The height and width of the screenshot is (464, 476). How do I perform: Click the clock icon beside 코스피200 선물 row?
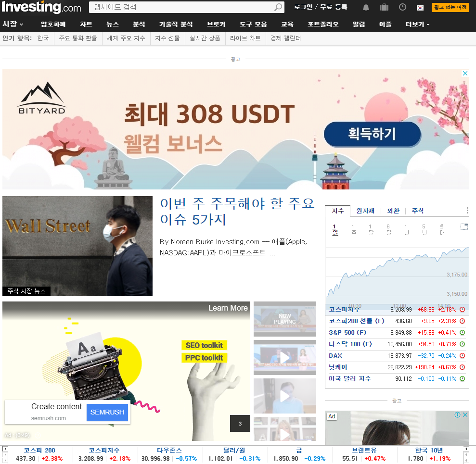point(463,321)
